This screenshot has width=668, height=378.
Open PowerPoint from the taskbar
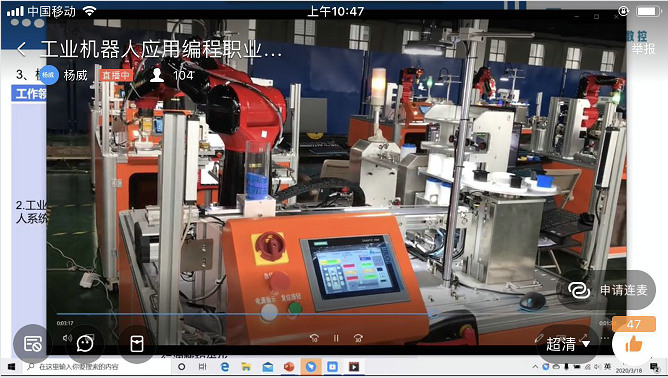click(289, 366)
